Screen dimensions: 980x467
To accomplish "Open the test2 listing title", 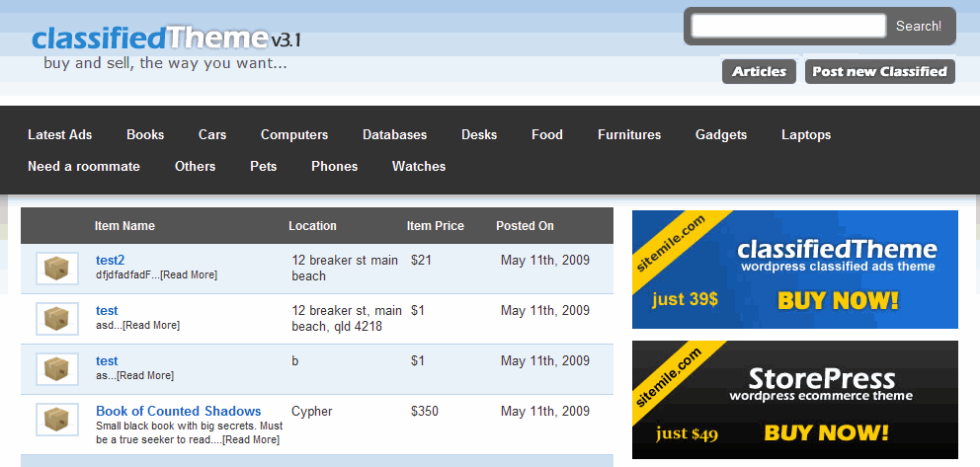I will tap(110, 261).
